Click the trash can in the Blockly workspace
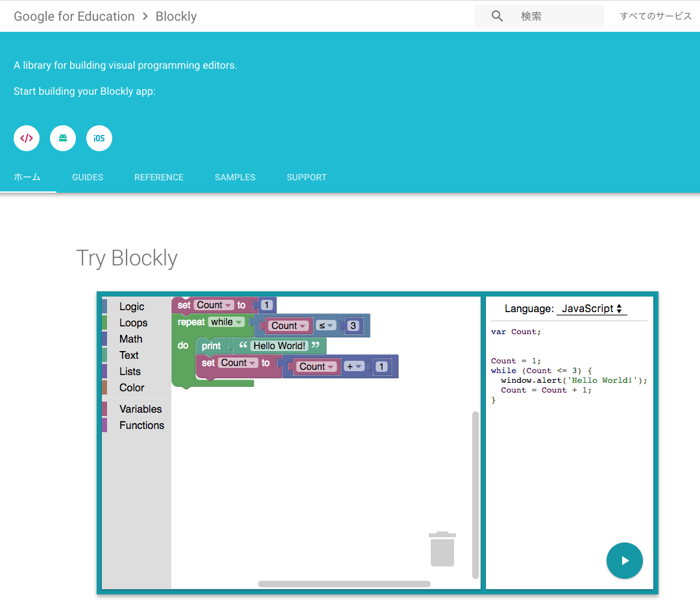Viewport: 700px width, 608px height. click(x=442, y=549)
